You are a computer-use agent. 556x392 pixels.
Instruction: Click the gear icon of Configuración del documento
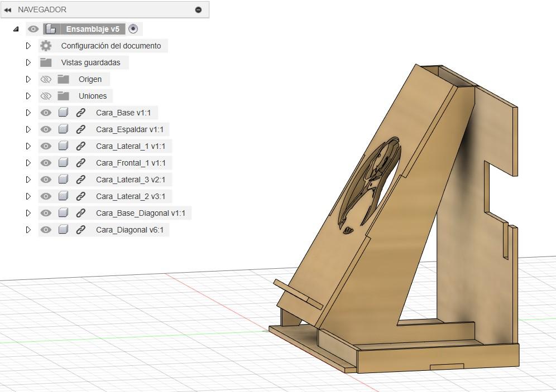46,46
